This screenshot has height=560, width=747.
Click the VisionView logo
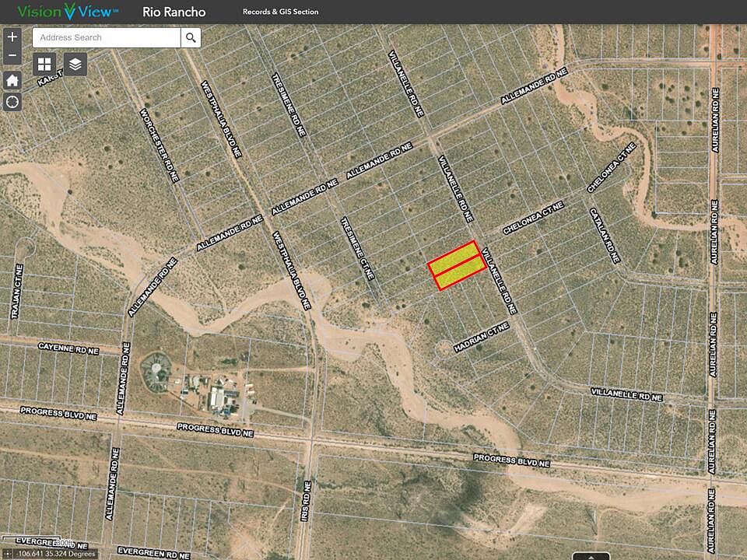coord(68,12)
